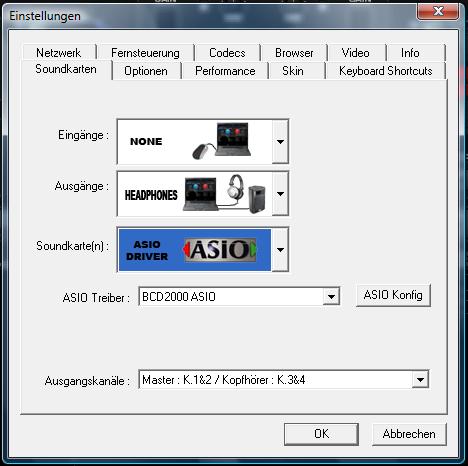Image resolution: width=468 pixels, height=466 pixels.
Task: Expand the Ausgangskanäle dropdown arrow
Action: coord(420,379)
